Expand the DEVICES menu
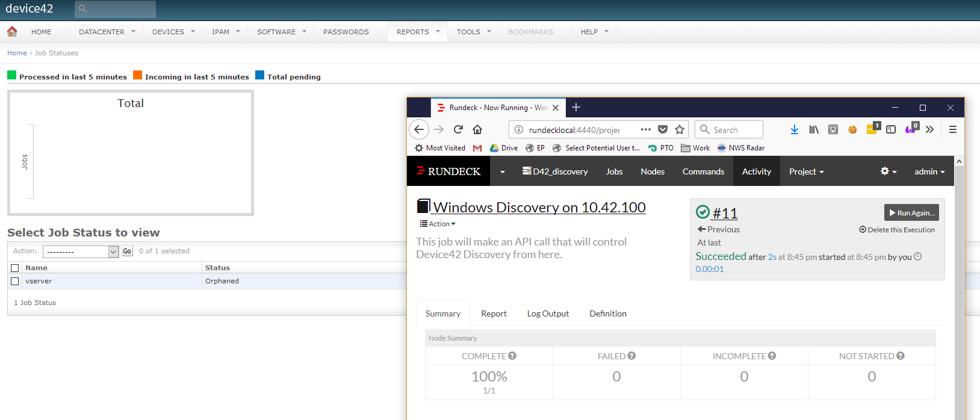This screenshot has height=420, width=980. 173,32
